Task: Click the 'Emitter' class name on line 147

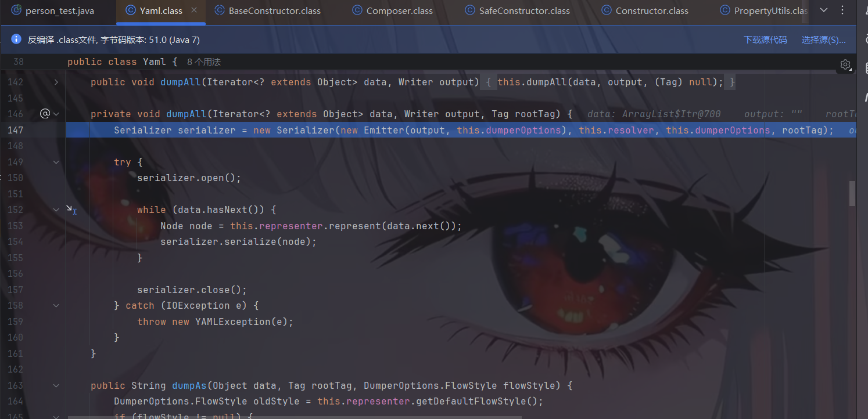Action: click(384, 130)
